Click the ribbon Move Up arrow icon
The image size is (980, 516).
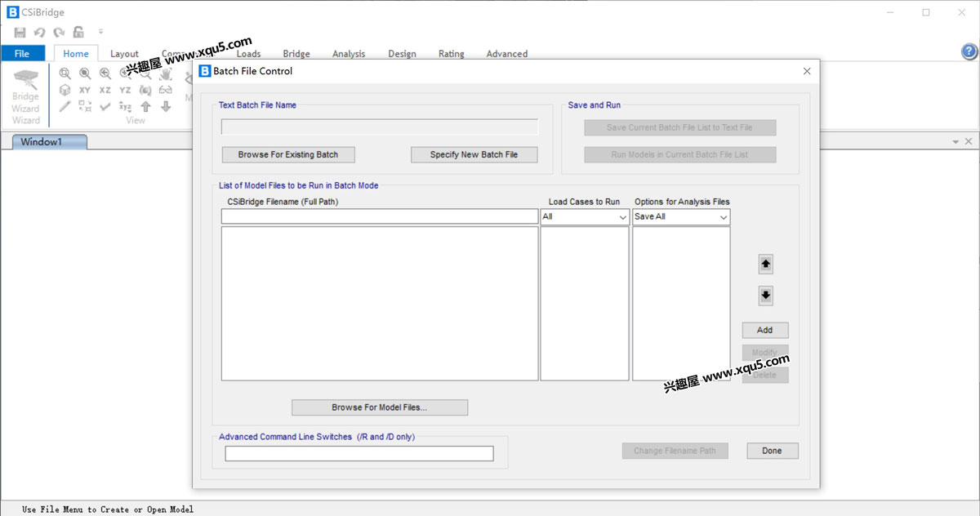pyautogui.click(x=145, y=106)
